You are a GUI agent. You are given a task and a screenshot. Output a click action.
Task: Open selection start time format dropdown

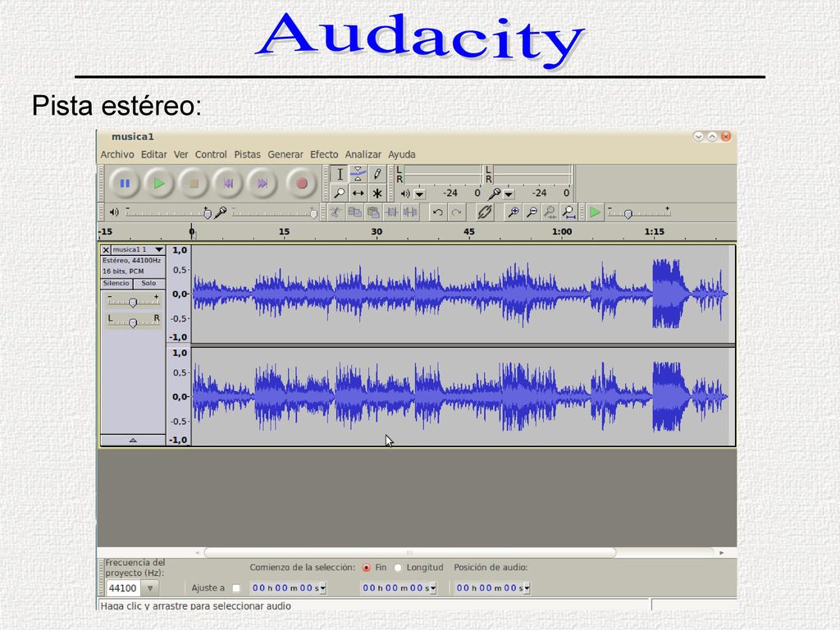pos(323,588)
